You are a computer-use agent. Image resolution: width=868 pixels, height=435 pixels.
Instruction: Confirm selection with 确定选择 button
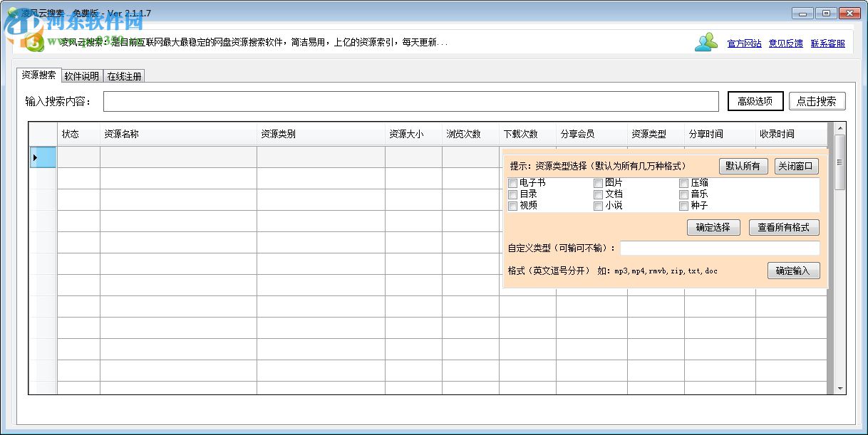[x=712, y=227]
